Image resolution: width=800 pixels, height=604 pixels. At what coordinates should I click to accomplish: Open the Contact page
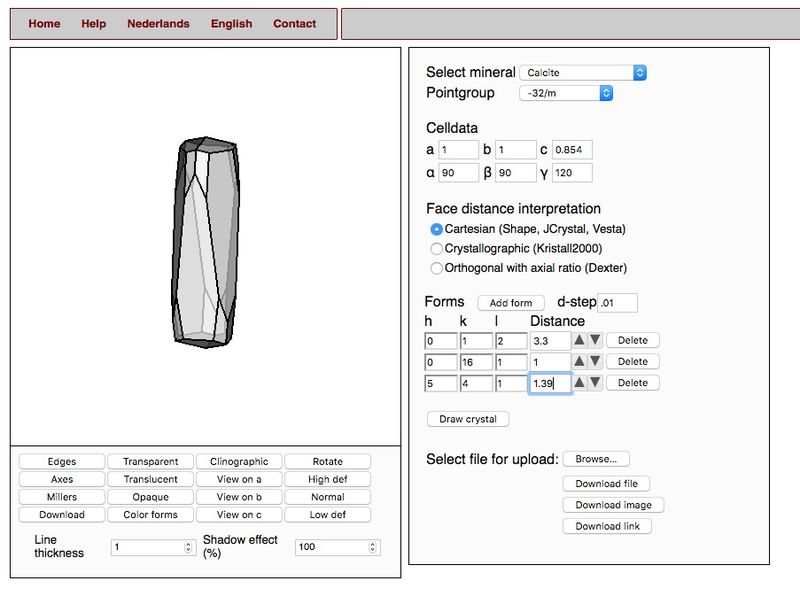[x=294, y=23]
